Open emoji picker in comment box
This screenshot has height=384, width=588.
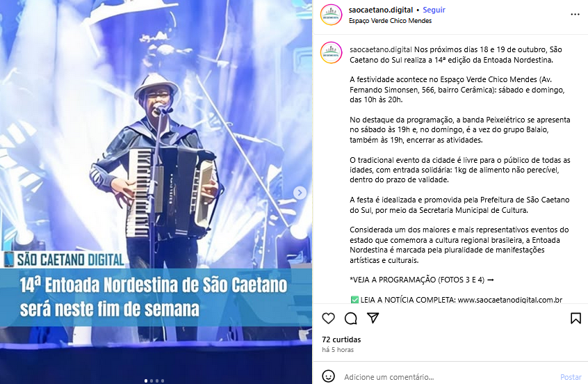click(x=328, y=376)
